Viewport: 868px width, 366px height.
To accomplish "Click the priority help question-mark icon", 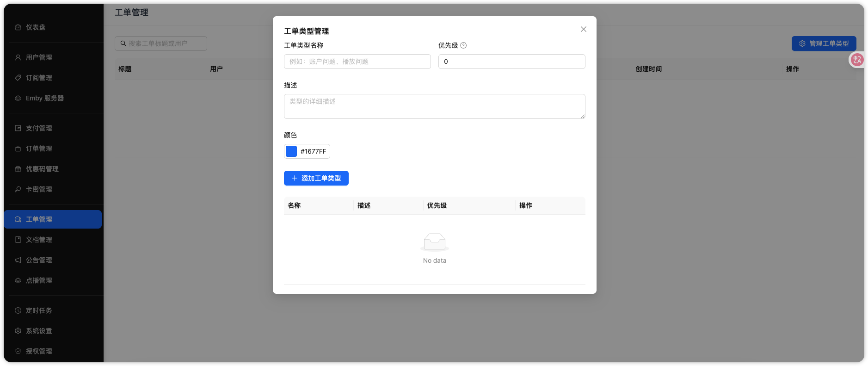I will (x=463, y=45).
